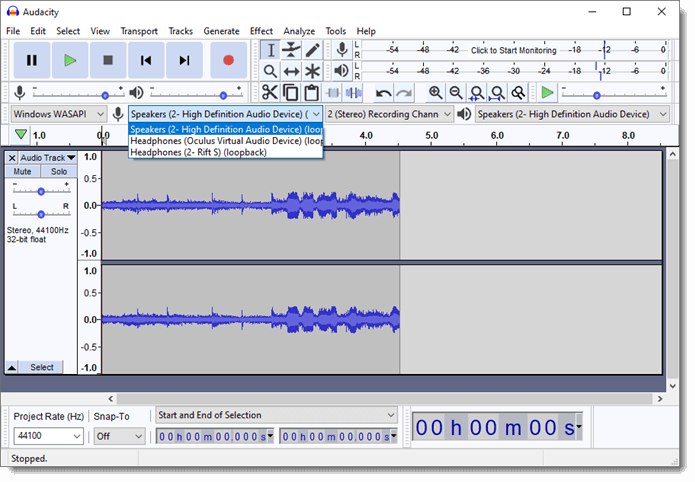
Task: Open the Project Rate 44100 dropdown
Action: point(48,436)
